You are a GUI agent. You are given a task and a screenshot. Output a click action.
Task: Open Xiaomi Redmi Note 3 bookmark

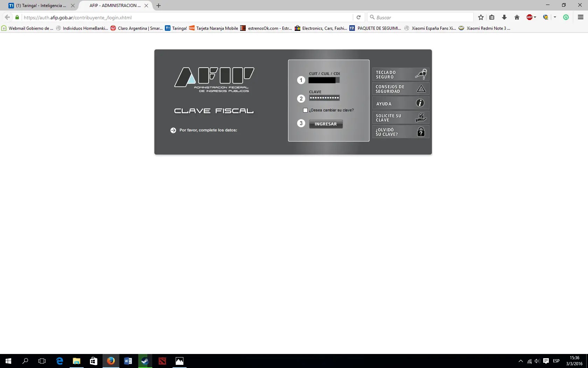pos(484,28)
